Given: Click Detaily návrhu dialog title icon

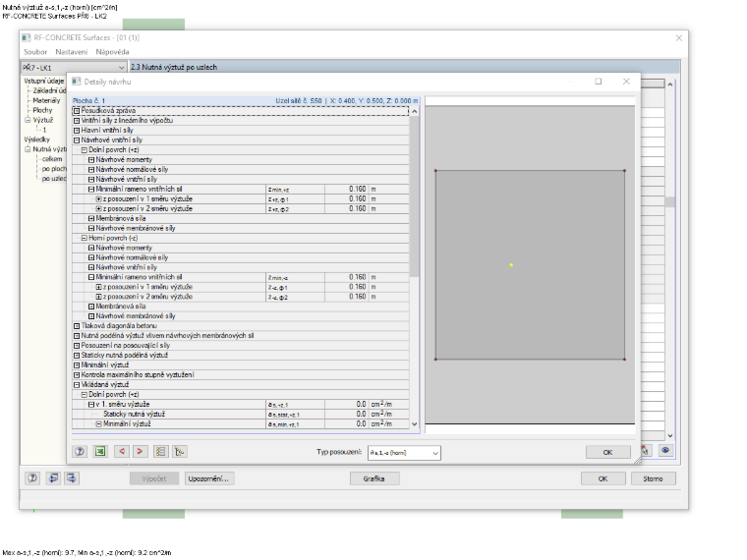Looking at the screenshot, I should click(77, 82).
